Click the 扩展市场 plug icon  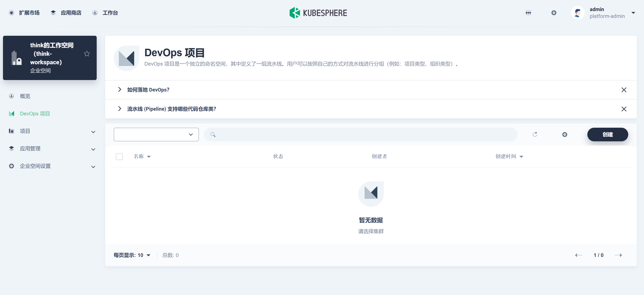(x=11, y=13)
